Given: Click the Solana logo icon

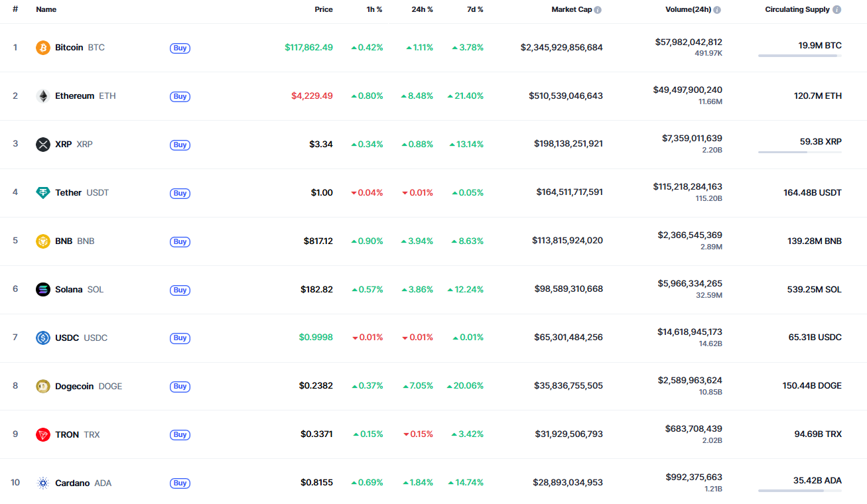Looking at the screenshot, I should pyautogui.click(x=43, y=290).
